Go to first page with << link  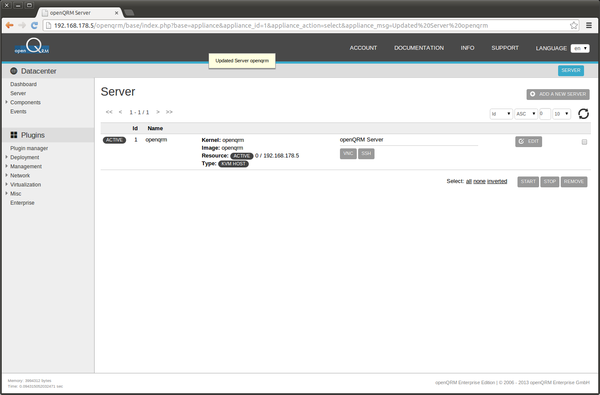109,112
